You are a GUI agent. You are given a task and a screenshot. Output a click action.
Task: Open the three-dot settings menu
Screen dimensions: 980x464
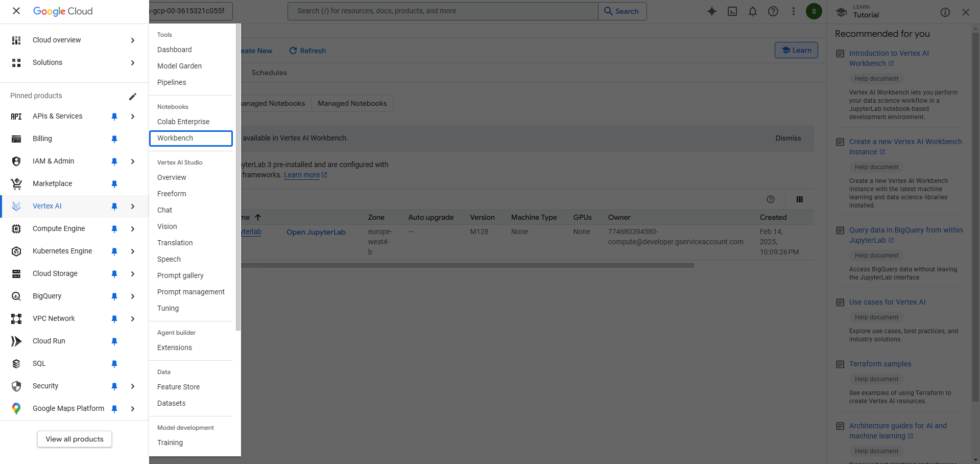[794, 11]
